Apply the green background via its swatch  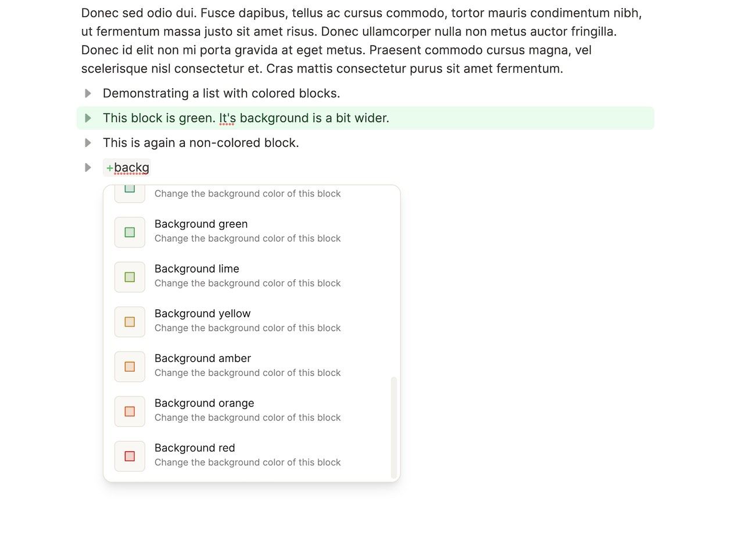click(129, 232)
